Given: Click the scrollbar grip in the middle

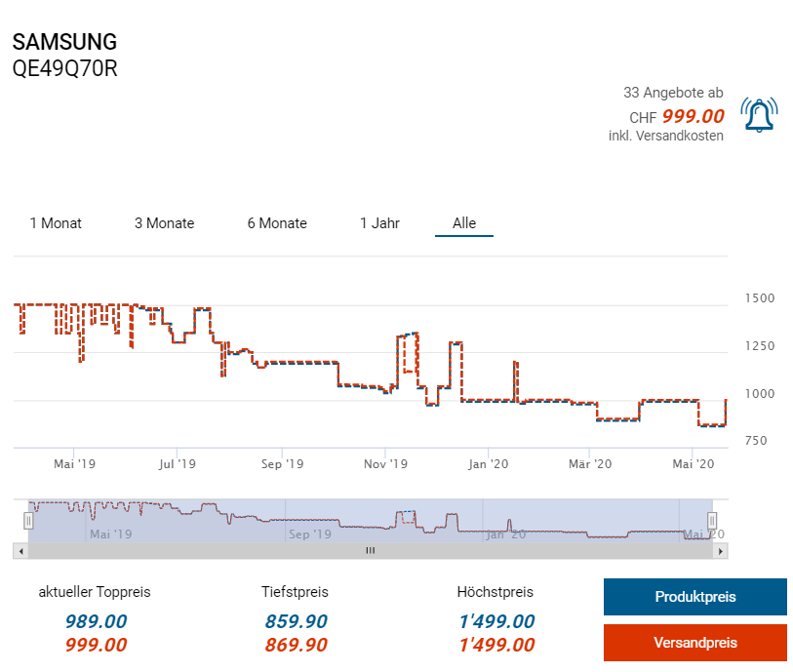Looking at the screenshot, I should tap(370, 551).
